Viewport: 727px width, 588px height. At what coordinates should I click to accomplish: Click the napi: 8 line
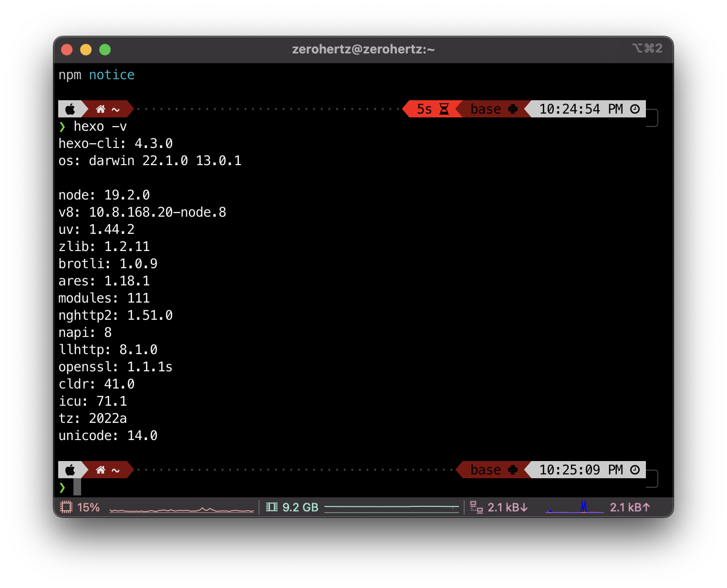[85, 333]
